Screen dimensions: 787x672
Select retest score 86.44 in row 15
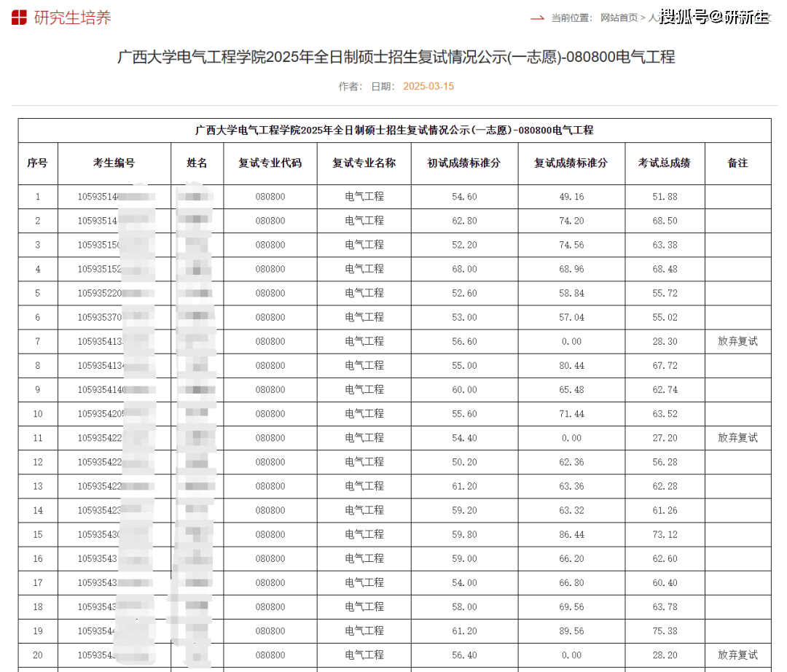[x=572, y=534]
